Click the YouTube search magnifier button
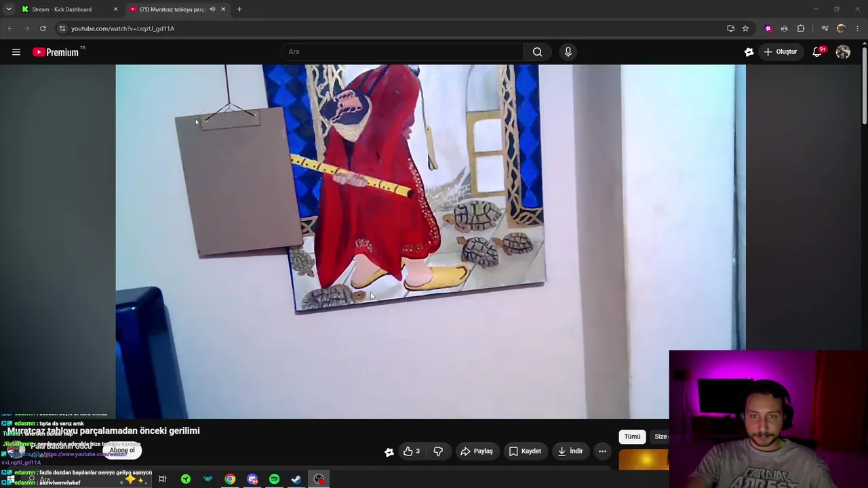Viewport: 868px width, 488px height. [537, 52]
